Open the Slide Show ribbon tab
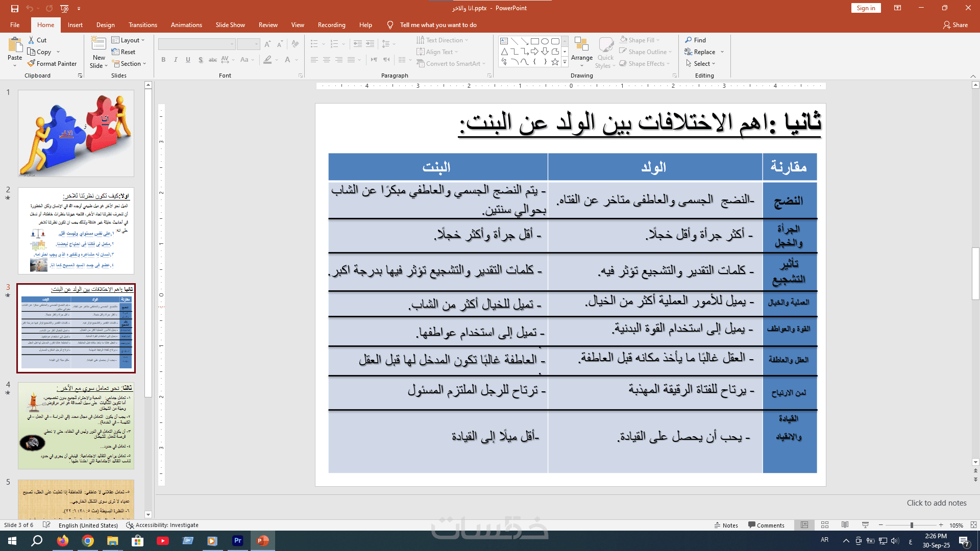Image resolution: width=980 pixels, height=551 pixels. point(230,25)
